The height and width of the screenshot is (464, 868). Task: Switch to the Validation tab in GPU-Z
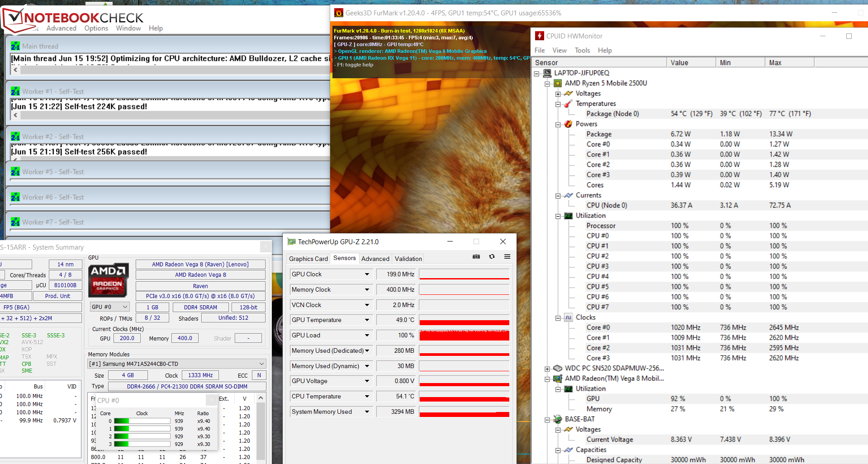click(408, 259)
